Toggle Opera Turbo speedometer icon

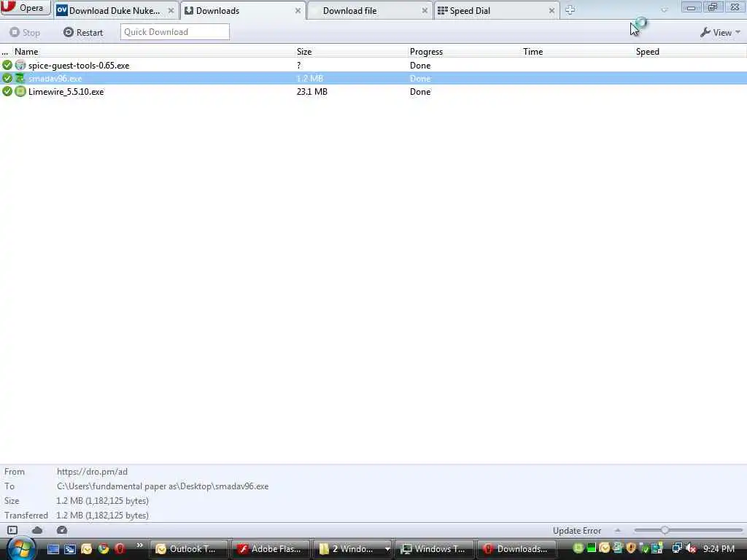click(x=62, y=530)
